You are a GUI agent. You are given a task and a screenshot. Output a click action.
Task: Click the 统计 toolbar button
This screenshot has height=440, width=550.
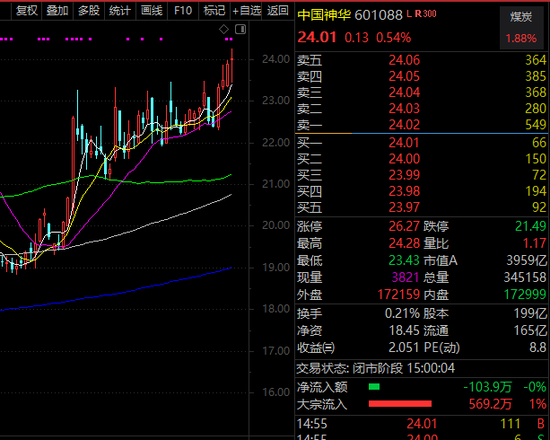120,11
